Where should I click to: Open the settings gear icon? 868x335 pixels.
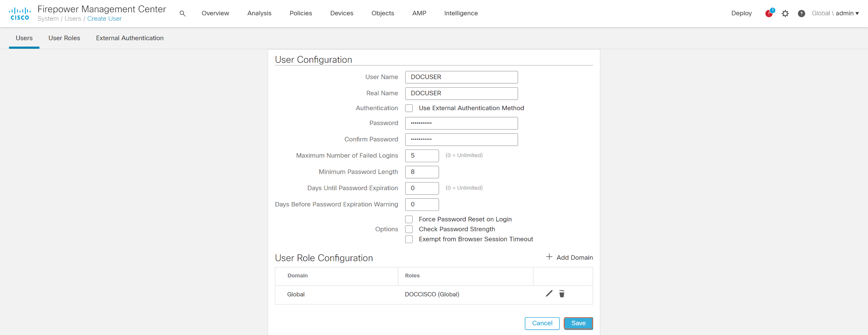click(785, 14)
